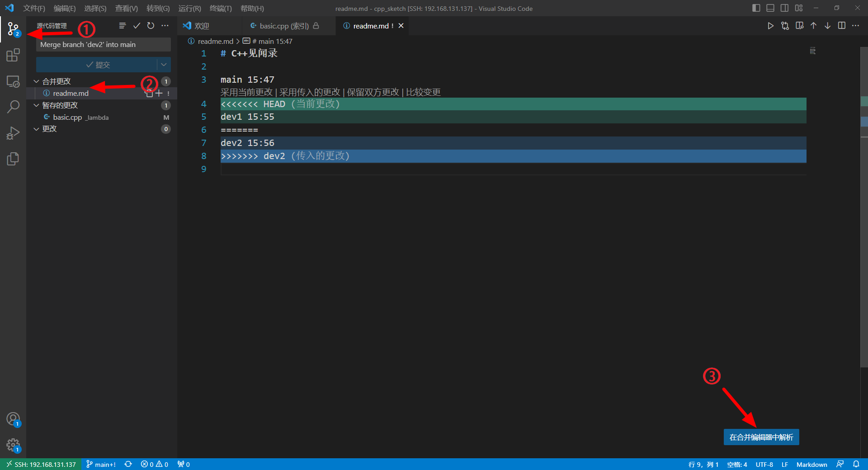Collapse the 更改 group
Screen dimensions: 868x470
point(36,129)
